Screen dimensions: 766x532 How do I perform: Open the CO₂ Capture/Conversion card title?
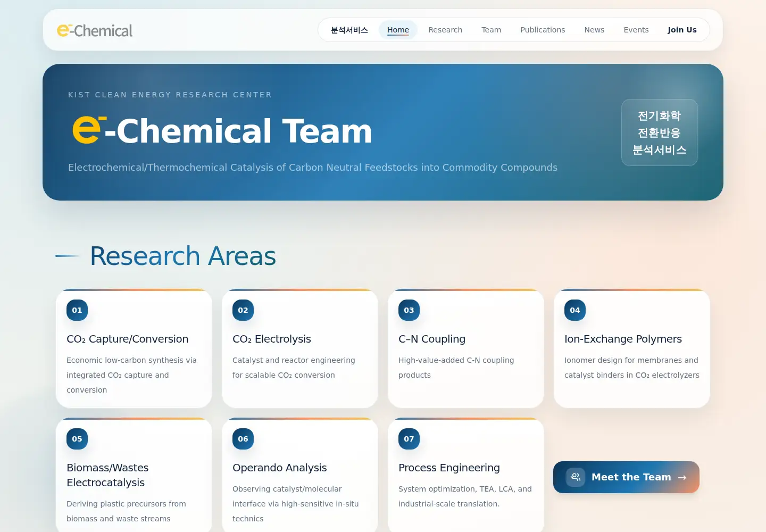point(128,339)
